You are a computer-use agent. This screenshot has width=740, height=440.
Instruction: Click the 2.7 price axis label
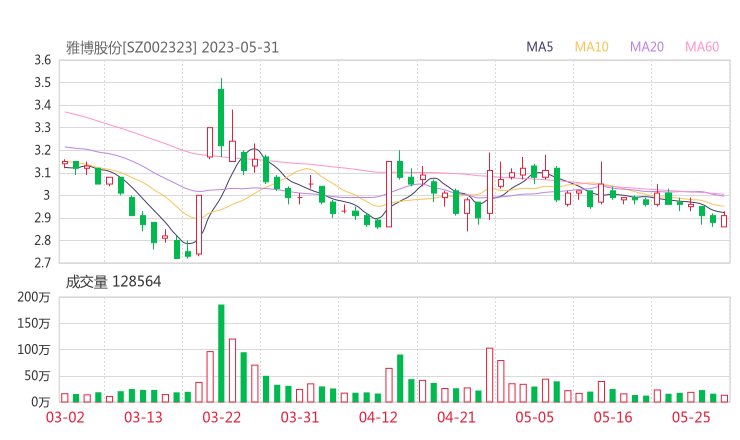42,263
